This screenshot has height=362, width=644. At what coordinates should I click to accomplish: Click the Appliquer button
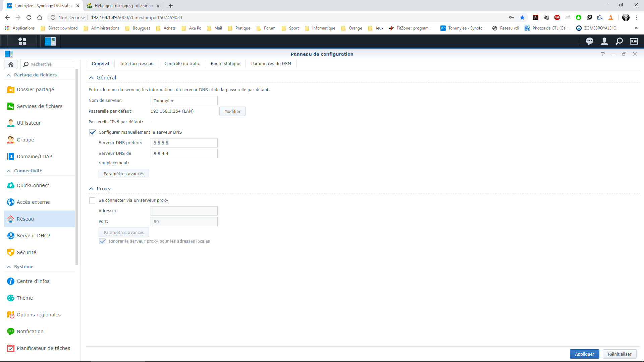coord(584,354)
